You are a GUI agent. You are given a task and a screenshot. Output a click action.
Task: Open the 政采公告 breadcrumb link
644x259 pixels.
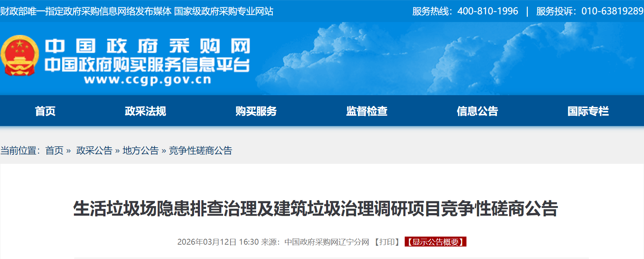pyautogui.click(x=94, y=151)
